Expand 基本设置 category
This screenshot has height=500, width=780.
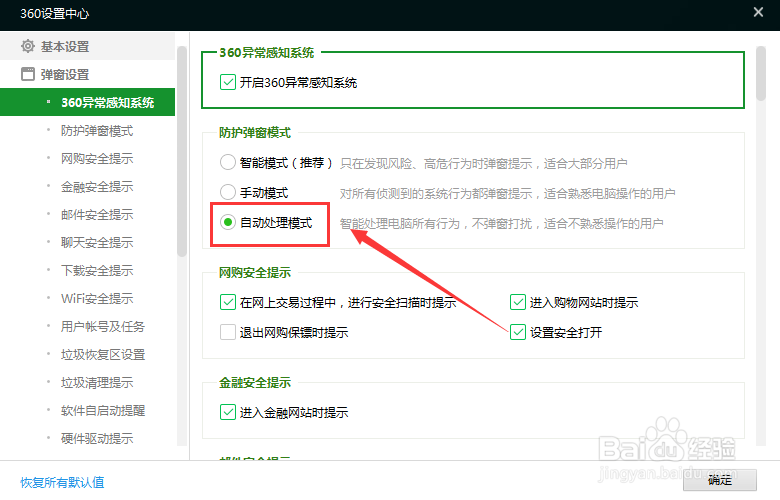tap(88, 46)
